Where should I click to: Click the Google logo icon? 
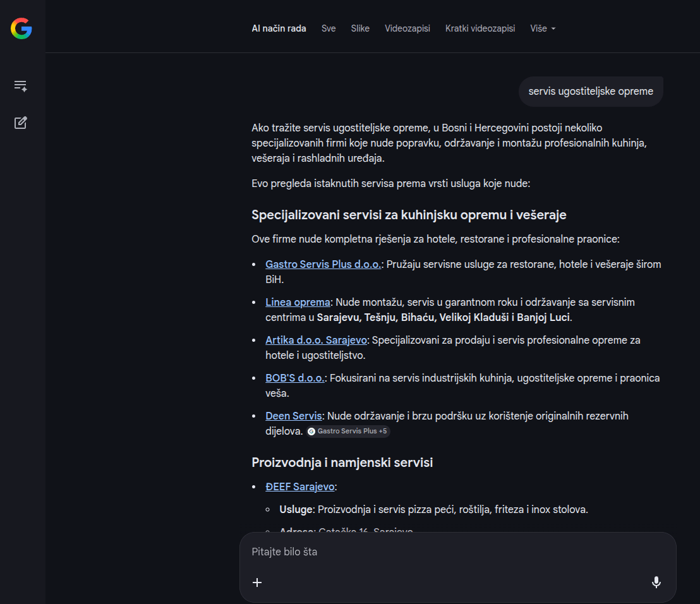coord(21,28)
